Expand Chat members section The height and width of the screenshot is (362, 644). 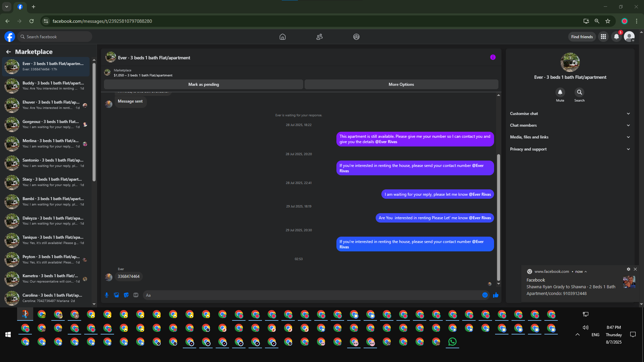click(x=570, y=125)
